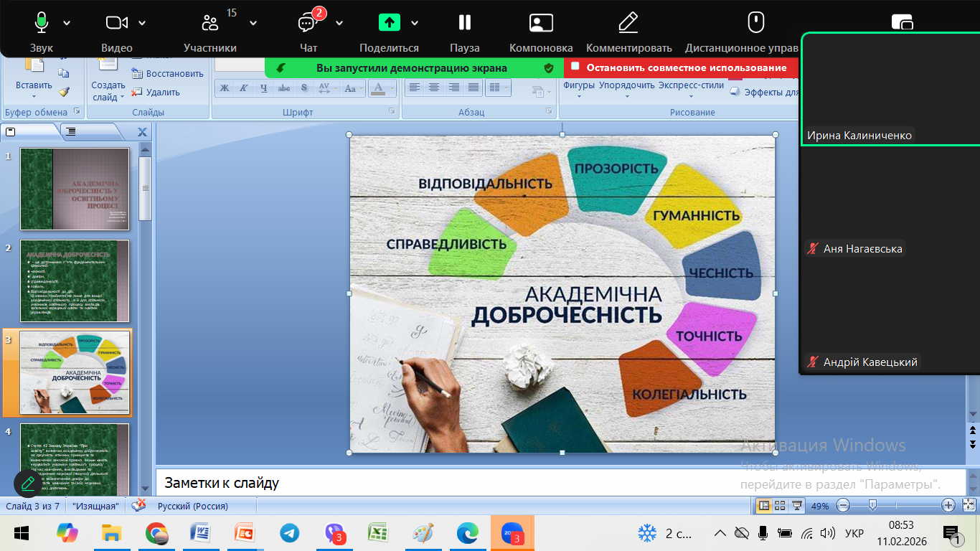
Task: Open the Чат panel with unread messages
Action: [308, 23]
